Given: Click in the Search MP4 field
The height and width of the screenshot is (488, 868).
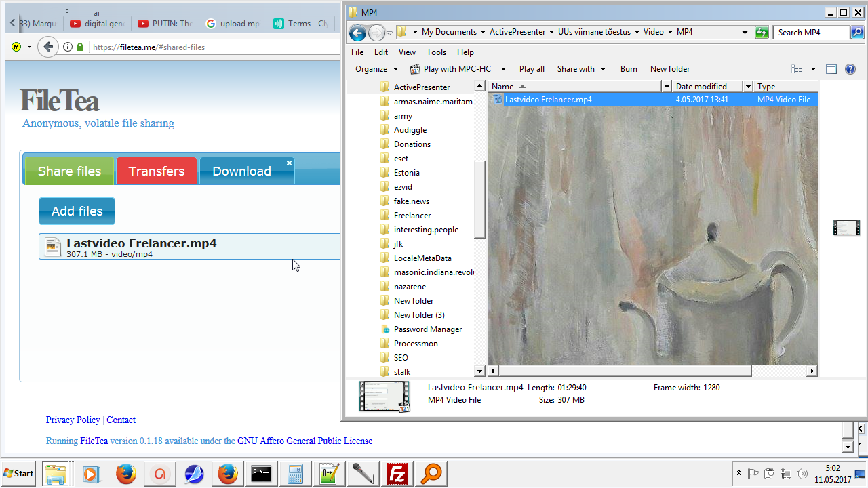Looking at the screenshot, I should [811, 32].
